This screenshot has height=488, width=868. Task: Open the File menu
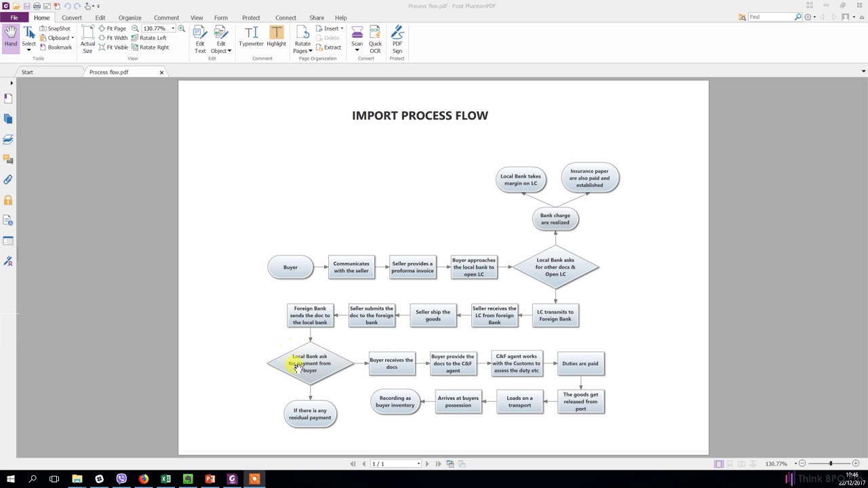14,18
